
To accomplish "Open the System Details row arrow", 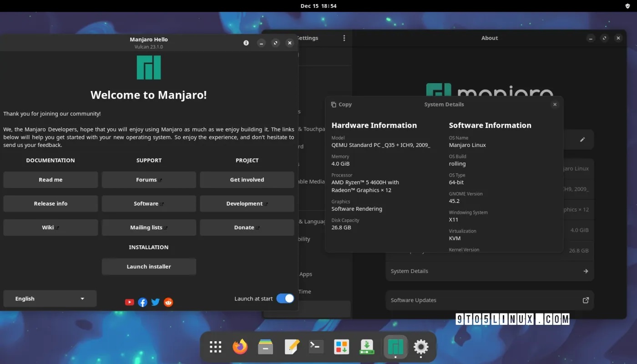I will (586, 271).
